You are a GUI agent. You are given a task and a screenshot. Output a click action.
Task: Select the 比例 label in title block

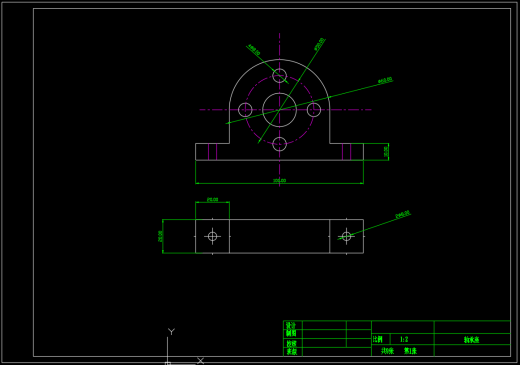click(x=378, y=339)
